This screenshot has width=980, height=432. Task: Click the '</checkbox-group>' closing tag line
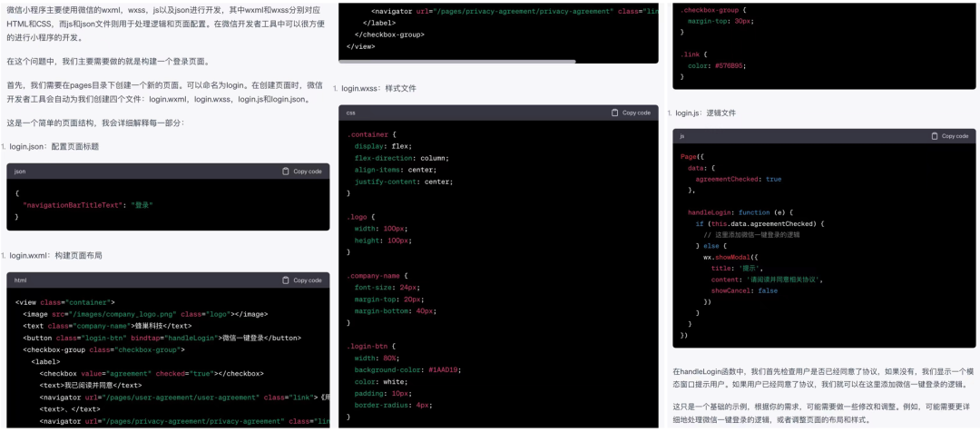click(389, 34)
